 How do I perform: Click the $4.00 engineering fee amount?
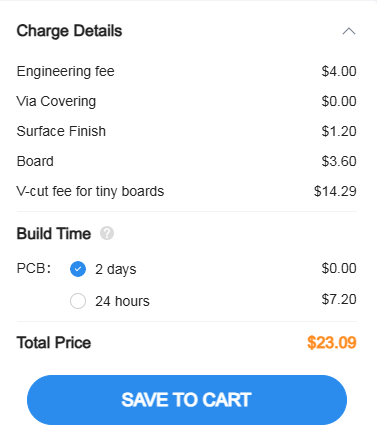[339, 71]
